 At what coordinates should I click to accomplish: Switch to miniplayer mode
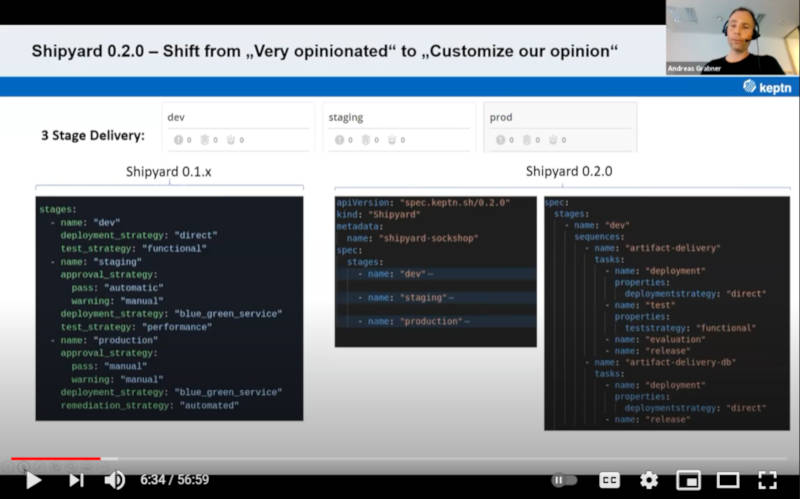[x=688, y=480]
